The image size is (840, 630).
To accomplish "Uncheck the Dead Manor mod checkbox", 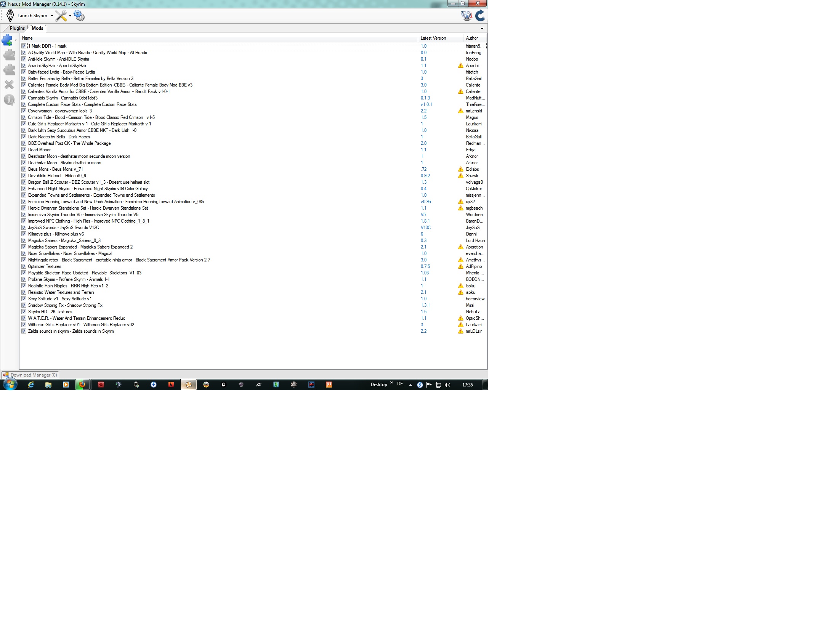I will click(24, 150).
